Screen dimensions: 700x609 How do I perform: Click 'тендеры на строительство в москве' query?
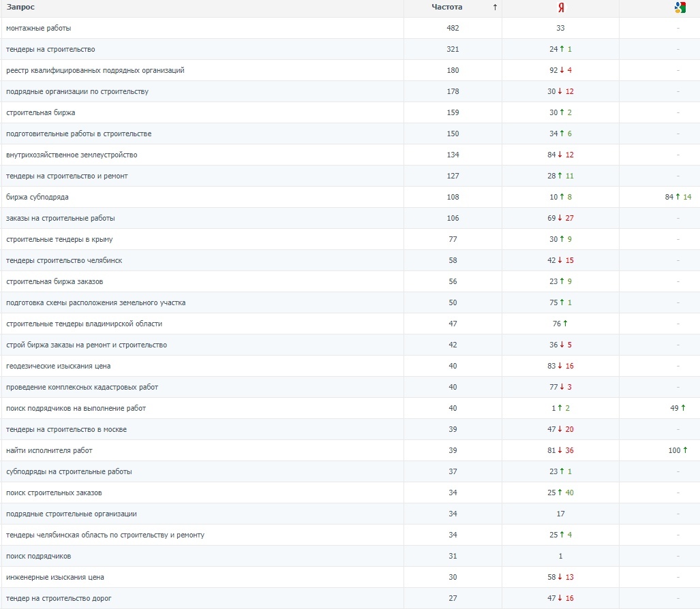(x=66, y=429)
